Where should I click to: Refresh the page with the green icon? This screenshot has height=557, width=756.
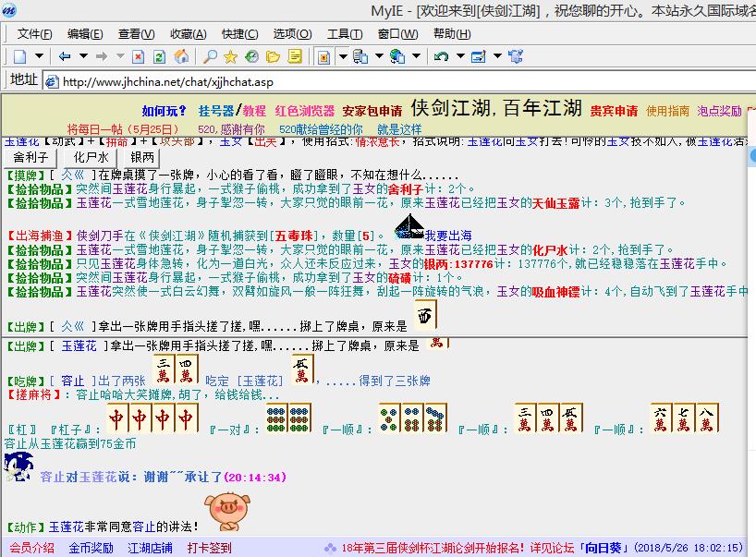[159, 56]
